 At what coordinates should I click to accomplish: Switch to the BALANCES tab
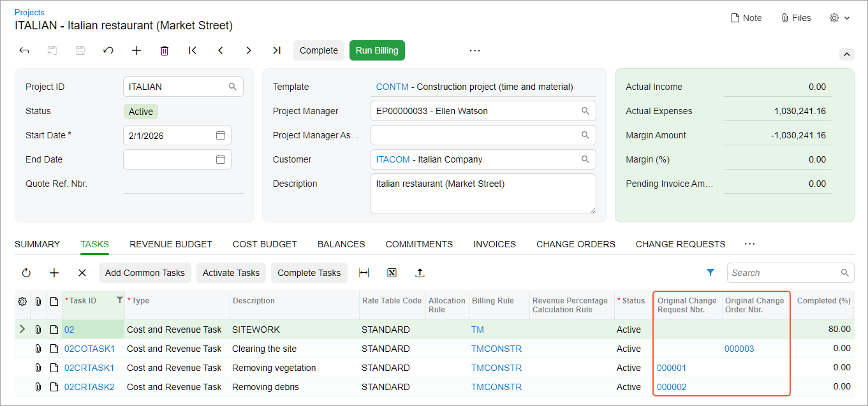(x=341, y=244)
